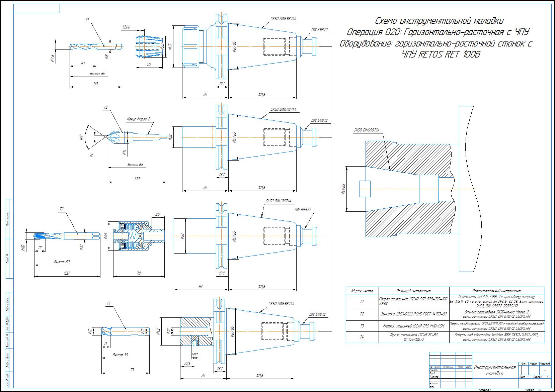Select the "Н.контр." row label
This screenshot has width=555, height=392.
tap(434, 383)
